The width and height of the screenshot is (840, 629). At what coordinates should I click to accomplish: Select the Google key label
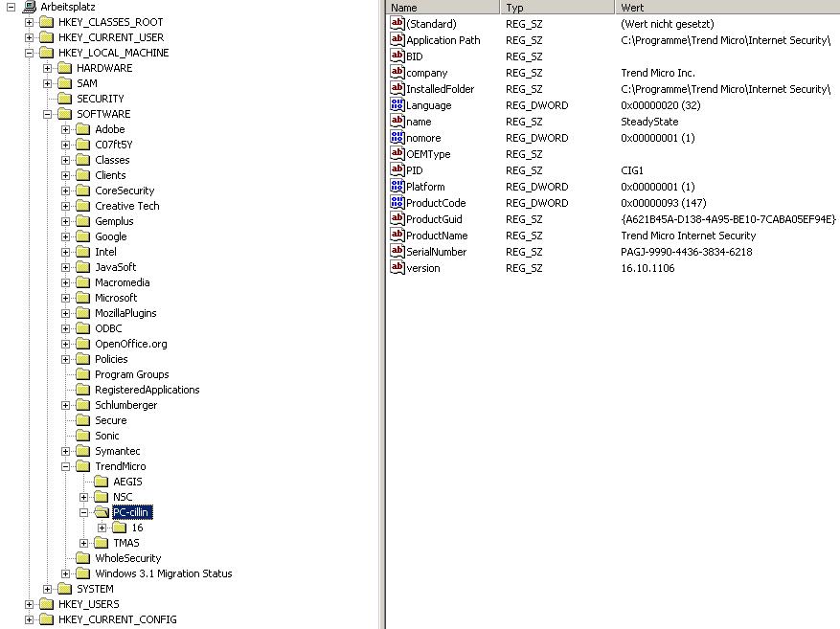coord(111,236)
